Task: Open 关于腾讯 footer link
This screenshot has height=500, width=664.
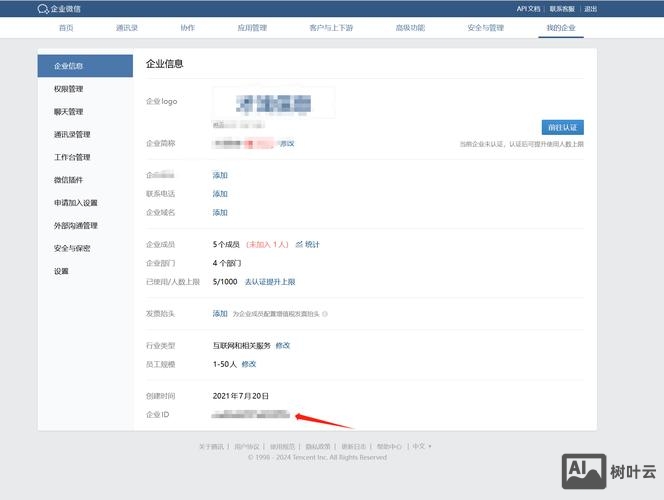Action: point(211,446)
